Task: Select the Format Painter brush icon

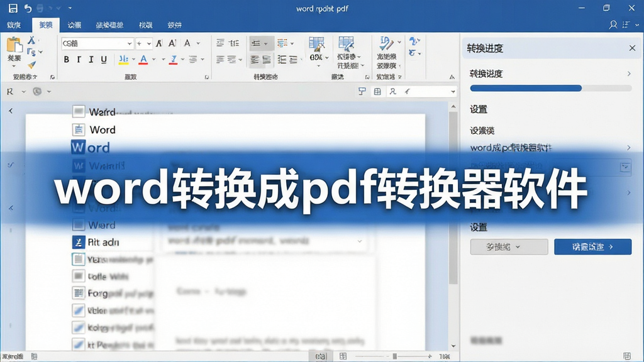Action: point(31,65)
